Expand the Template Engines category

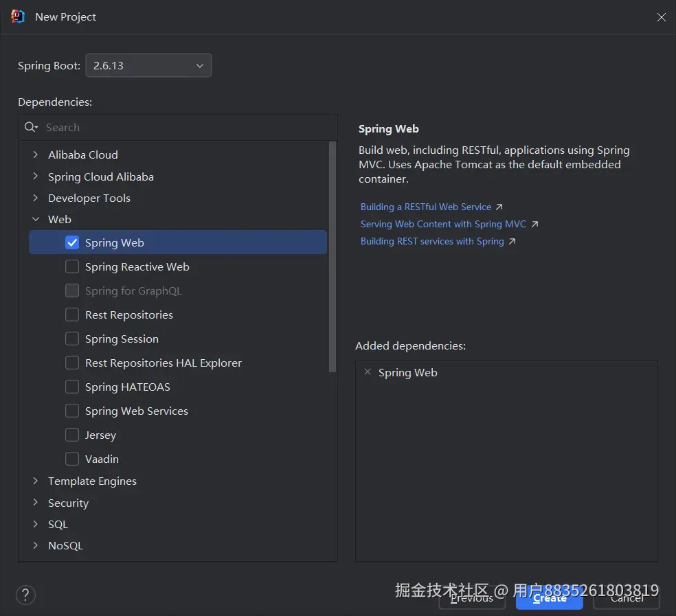pos(35,481)
